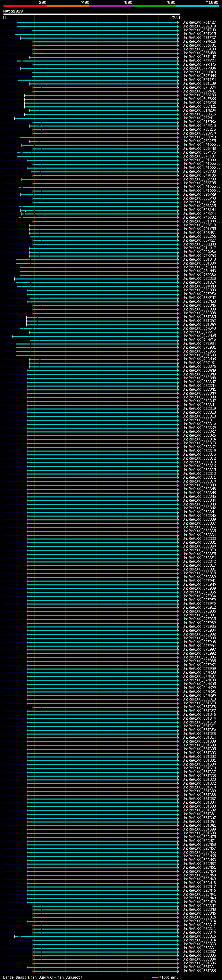The image size is (222, 980).
Task: Select the UniRef100_B6SI83 label
Action: click(199, 95)
